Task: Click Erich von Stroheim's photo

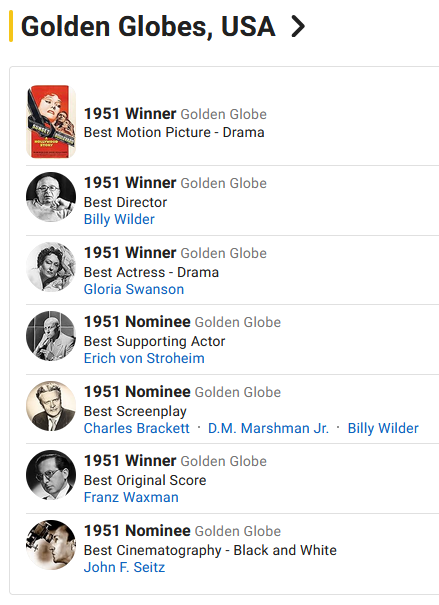Action: (51, 336)
